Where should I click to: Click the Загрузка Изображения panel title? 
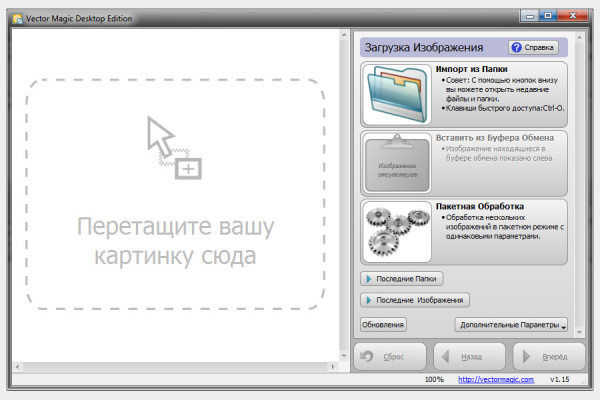(x=424, y=47)
